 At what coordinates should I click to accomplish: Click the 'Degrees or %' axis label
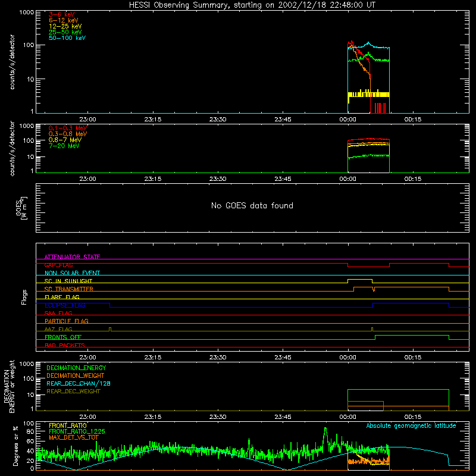click(x=16, y=446)
